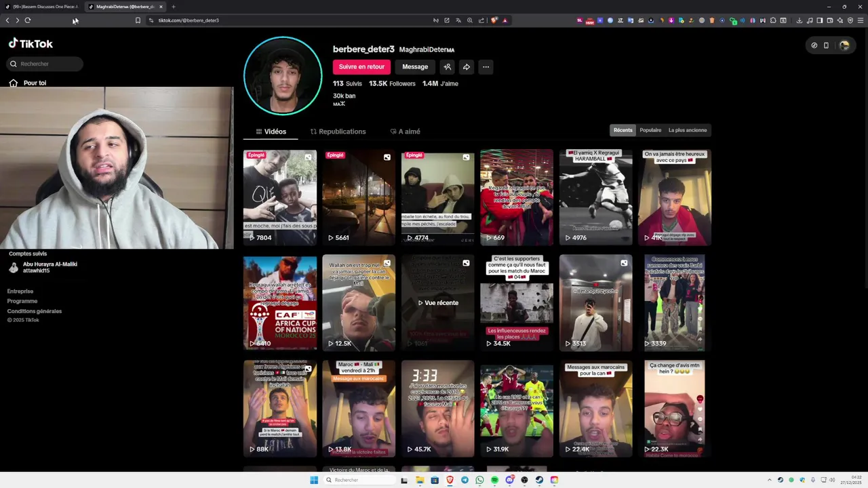Click the share profile arrow icon
The image size is (868, 488).
point(467,66)
